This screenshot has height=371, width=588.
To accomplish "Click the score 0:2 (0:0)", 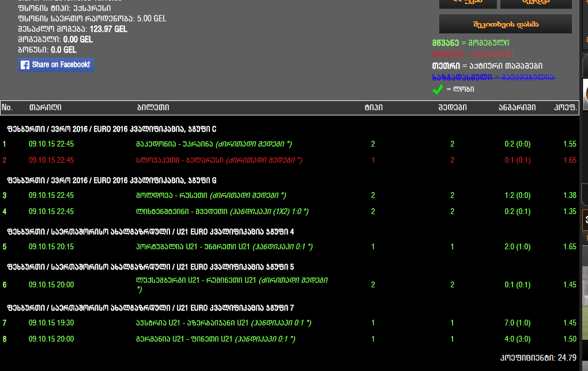I will click(518, 144).
